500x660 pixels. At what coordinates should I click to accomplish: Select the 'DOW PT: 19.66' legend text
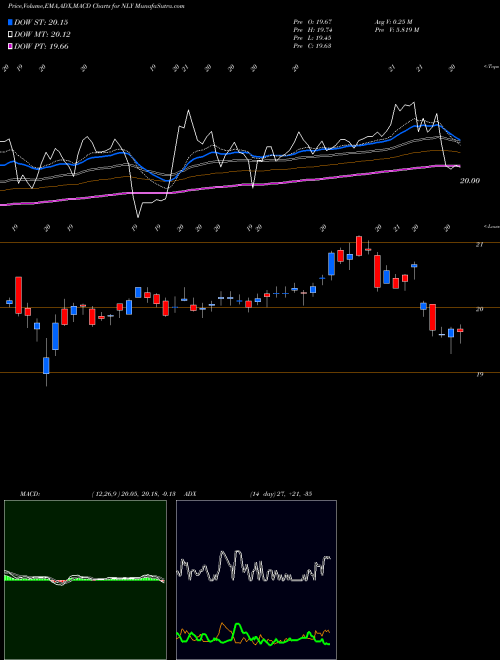coord(41,46)
